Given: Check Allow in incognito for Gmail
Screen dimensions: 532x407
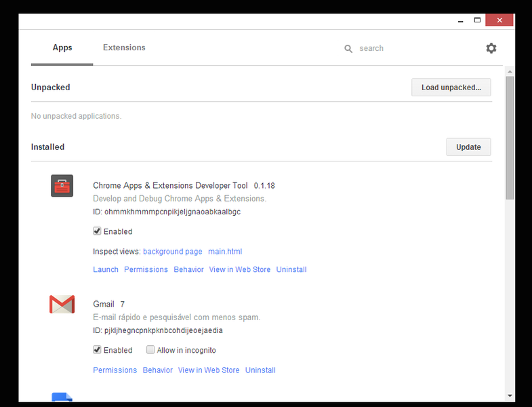Looking at the screenshot, I should 150,349.
